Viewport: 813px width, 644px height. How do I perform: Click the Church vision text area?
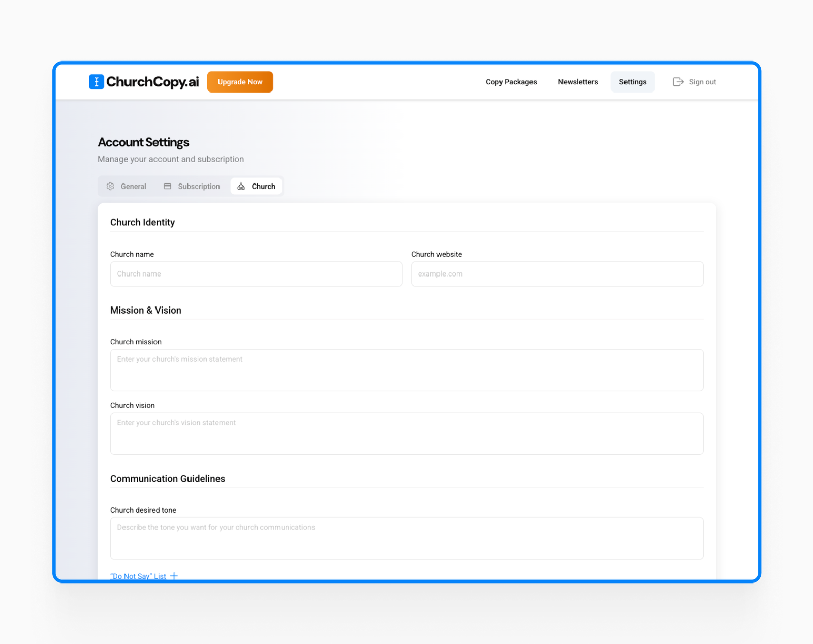(406, 433)
